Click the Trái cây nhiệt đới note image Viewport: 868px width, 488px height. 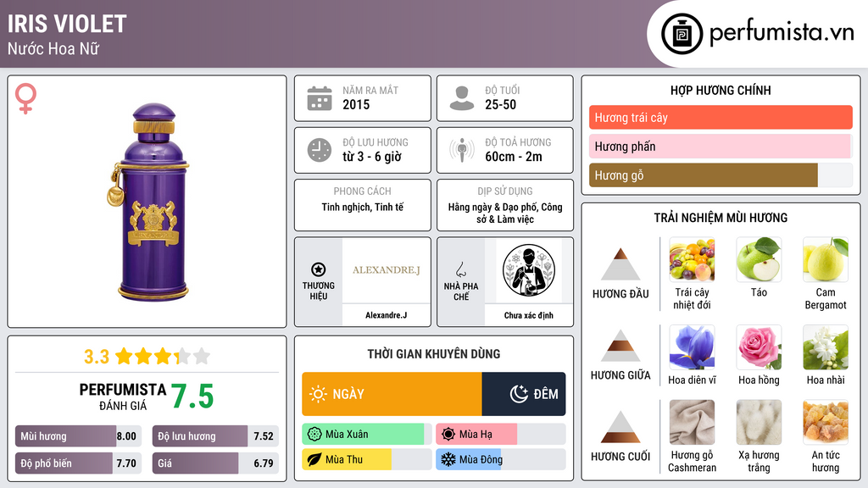point(692,259)
